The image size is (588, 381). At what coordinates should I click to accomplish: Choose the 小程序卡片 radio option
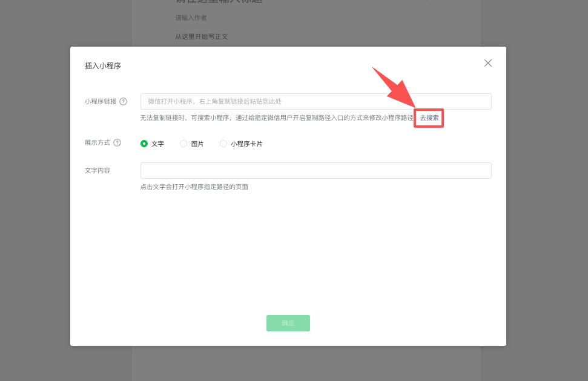coord(223,144)
